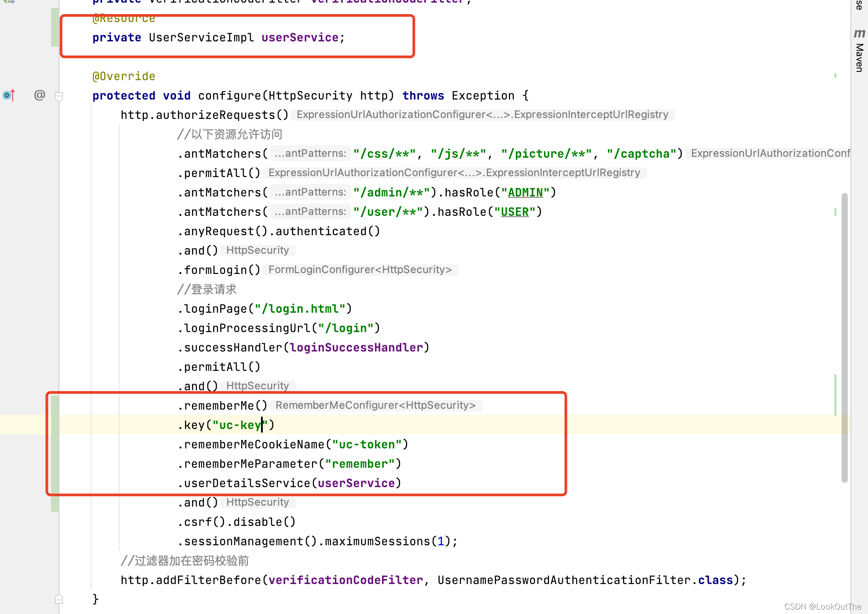Viewport: 868px width, 614px height.
Task: Click the FormLoginConfigurer inlay type hint
Action: click(360, 270)
